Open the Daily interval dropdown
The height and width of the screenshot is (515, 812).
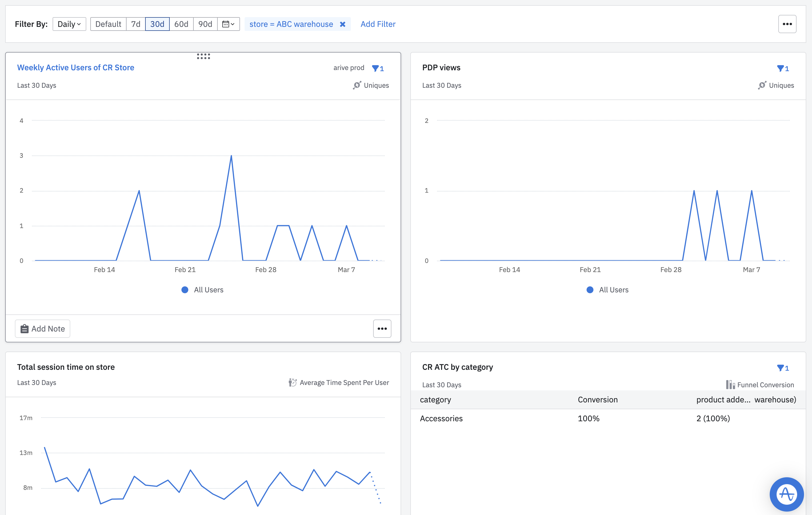pos(69,24)
